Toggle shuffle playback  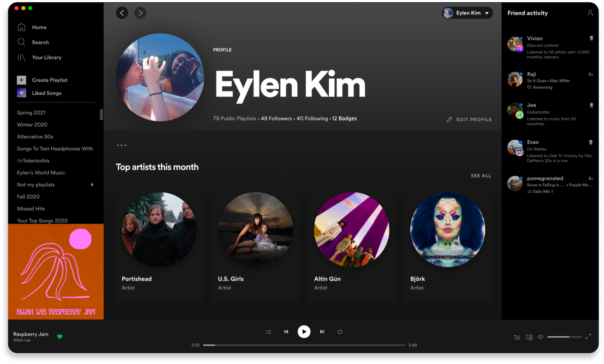pyautogui.click(x=268, y=332)
